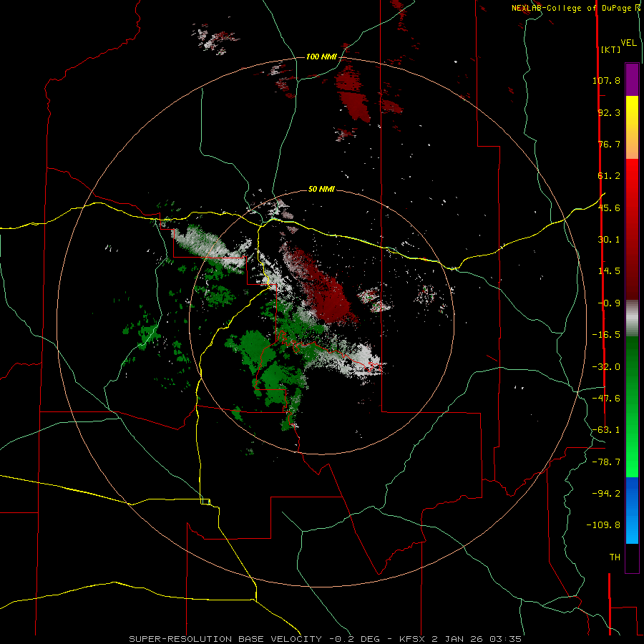The image size is (644, 644).
Task: Select the 45.6 velocity scale value
Action: [x=609, y=208]
